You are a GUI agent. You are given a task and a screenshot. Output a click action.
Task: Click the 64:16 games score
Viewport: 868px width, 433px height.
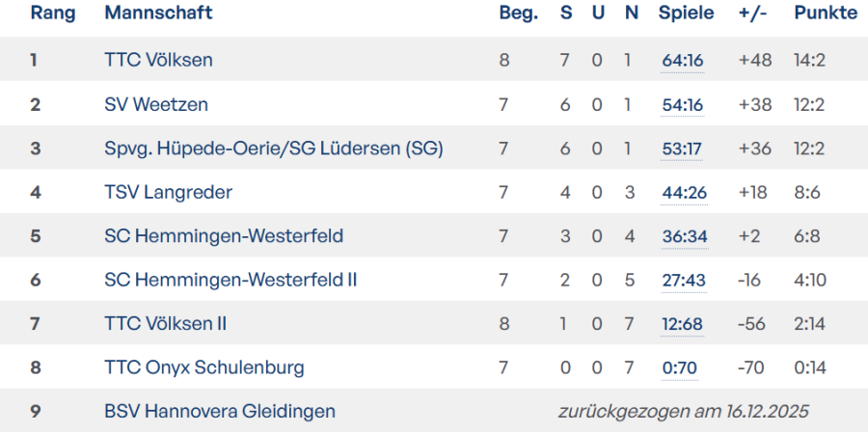683,61
